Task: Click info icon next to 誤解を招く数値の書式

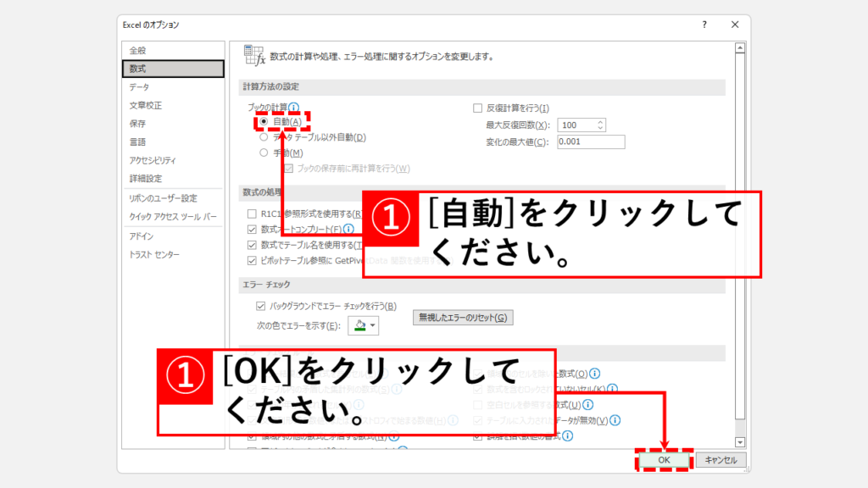Action: (567, 436)
